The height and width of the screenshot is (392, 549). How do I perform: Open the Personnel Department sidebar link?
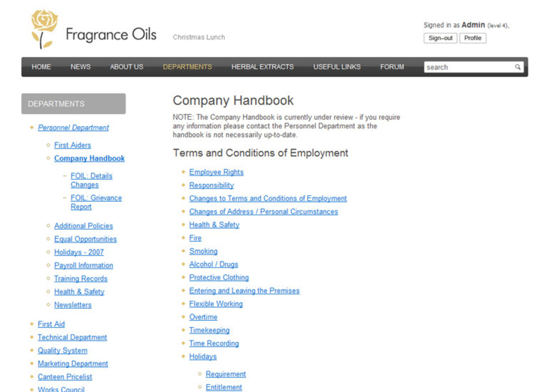click(x=73, y=128)
